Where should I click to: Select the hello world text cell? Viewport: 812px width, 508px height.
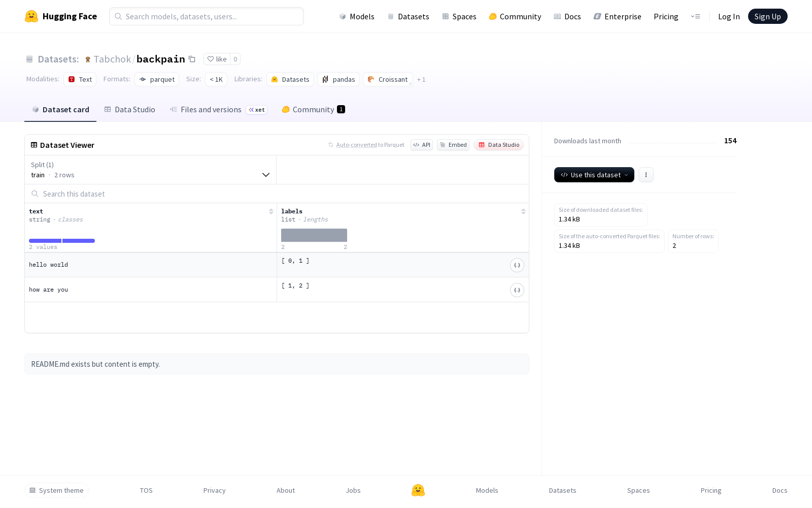[x=151, y=265]
